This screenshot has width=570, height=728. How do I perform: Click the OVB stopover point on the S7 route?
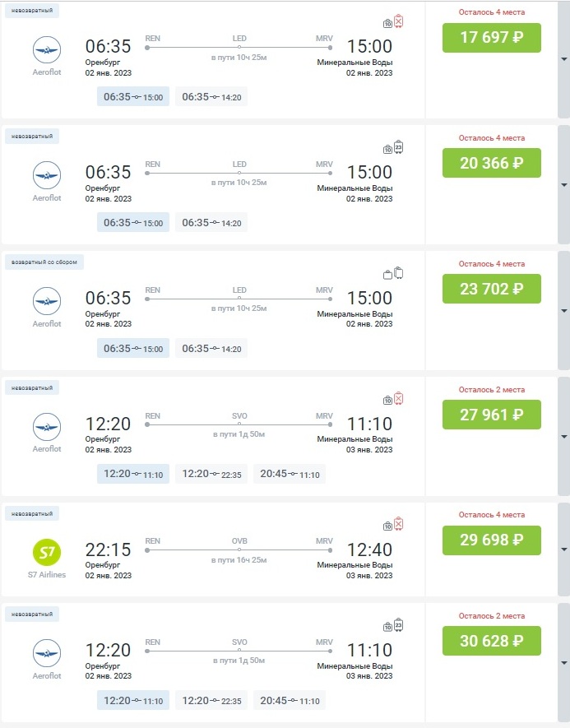(239, 551)
